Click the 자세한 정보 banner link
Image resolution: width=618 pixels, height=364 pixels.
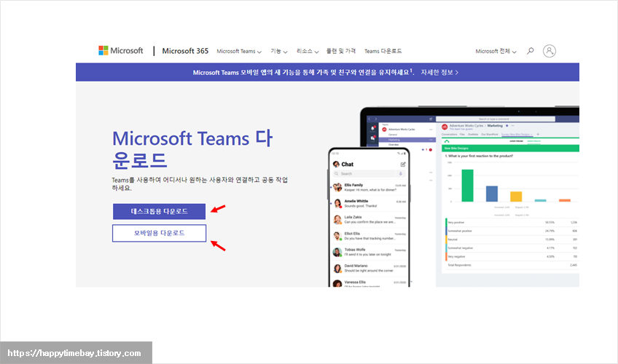click(439, 72)
